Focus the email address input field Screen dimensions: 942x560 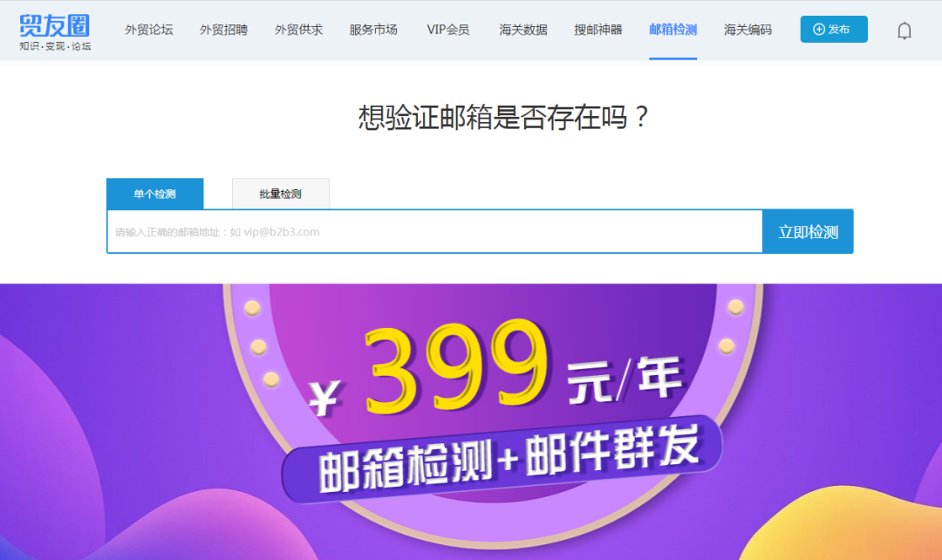coord(434,232)
